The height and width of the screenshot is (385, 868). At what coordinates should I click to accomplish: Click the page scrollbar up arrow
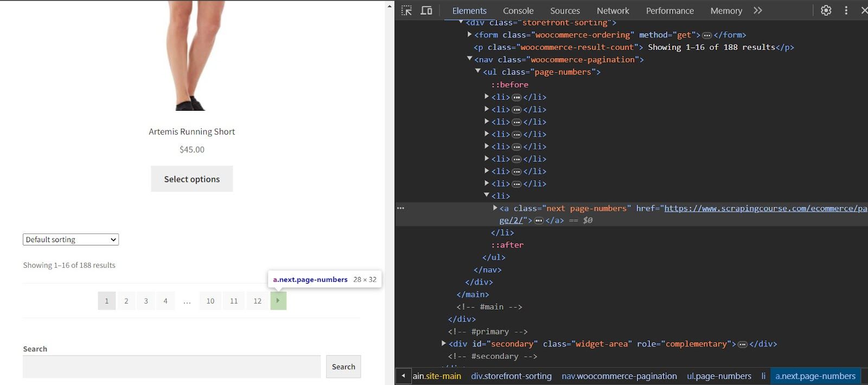tap(390, 6)
